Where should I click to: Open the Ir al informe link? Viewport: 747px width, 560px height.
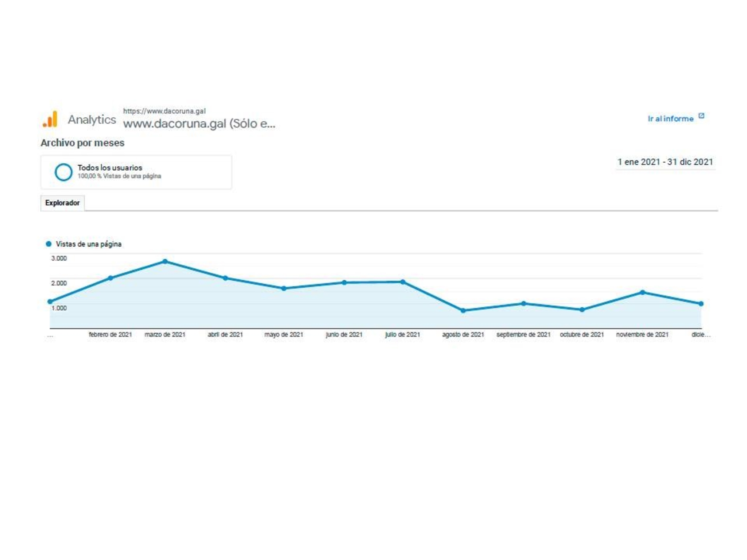[x=670, y=119]
